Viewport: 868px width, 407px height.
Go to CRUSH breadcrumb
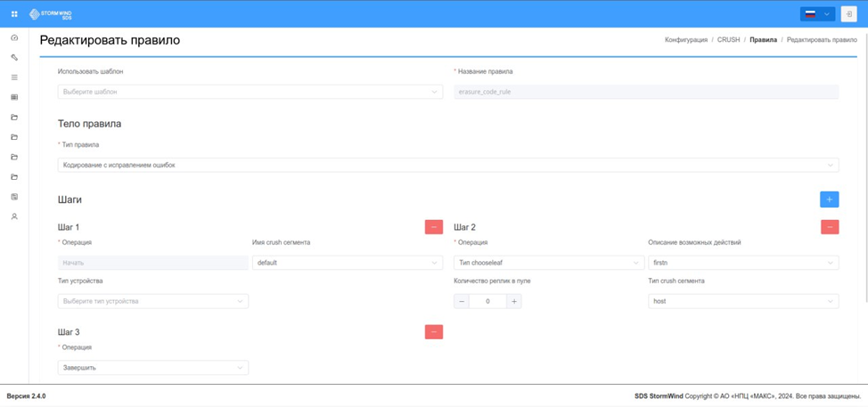[728, 40]
